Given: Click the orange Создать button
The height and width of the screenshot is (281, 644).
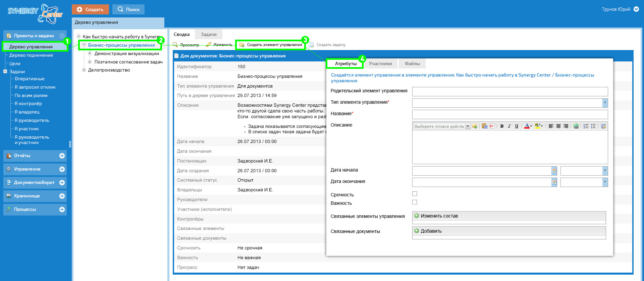Looking at the screenshot, I should [x=90, y=9].
